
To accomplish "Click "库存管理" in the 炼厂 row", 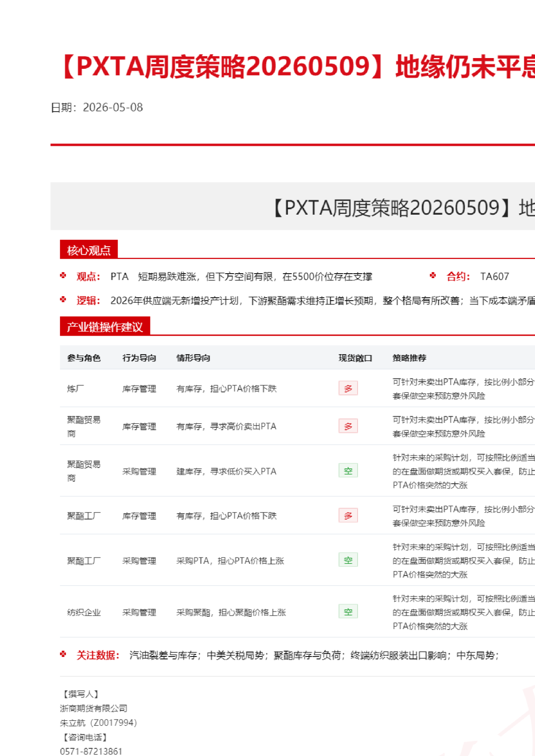I will click(x=139, y=389).
